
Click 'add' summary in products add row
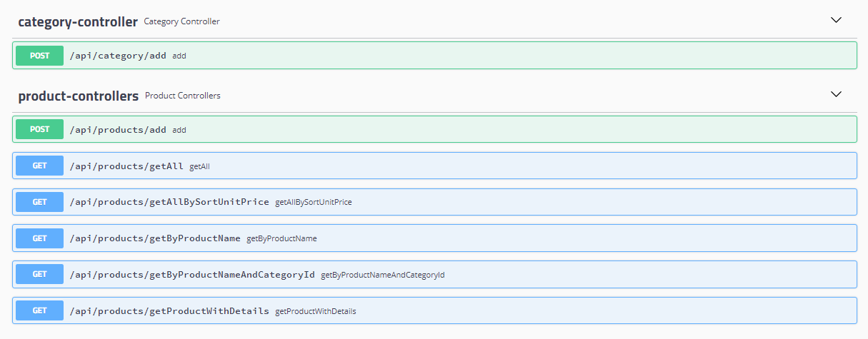pos(179,130)
